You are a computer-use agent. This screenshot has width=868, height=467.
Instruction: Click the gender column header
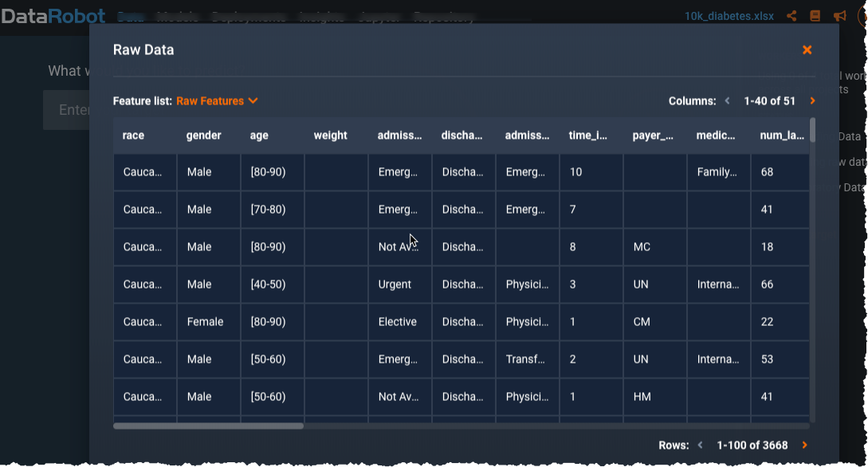(x=204, y=135)
